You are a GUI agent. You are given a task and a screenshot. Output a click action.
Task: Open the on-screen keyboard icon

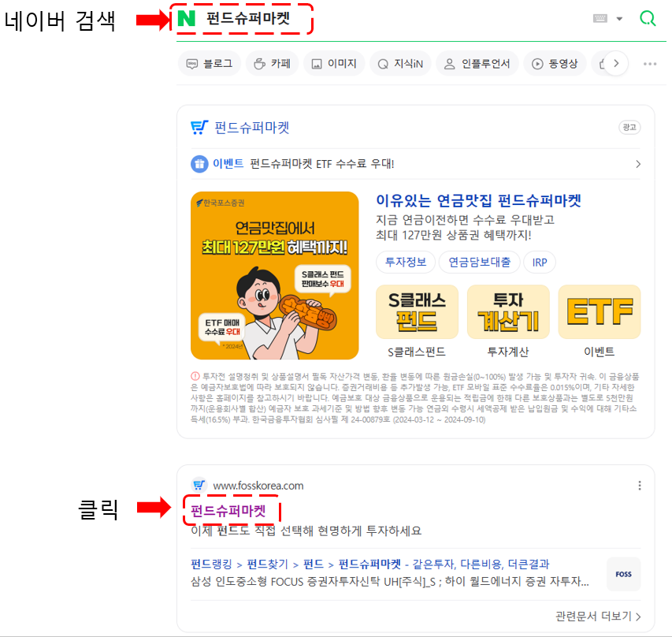coord(600,18)
